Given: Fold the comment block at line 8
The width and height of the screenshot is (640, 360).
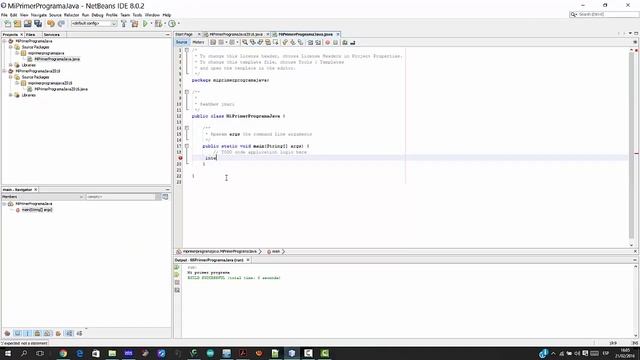Looking at the screenshot, I should (187, 92).
